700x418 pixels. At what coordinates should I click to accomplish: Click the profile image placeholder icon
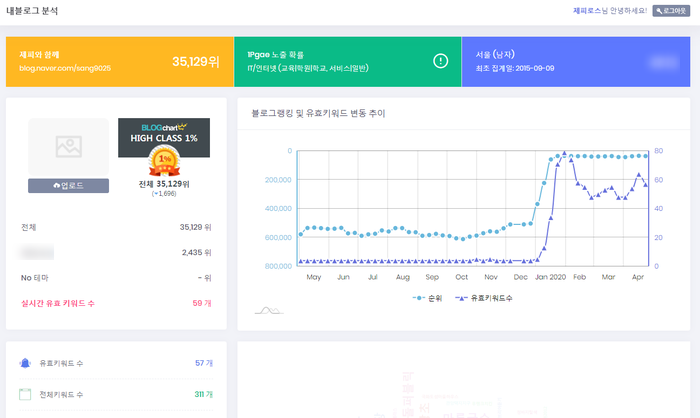pyautogui.click(x=69, y=147)
